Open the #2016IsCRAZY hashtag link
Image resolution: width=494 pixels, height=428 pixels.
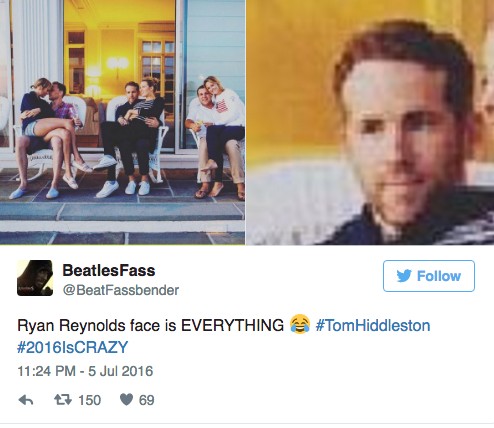[x=73, y=347]
